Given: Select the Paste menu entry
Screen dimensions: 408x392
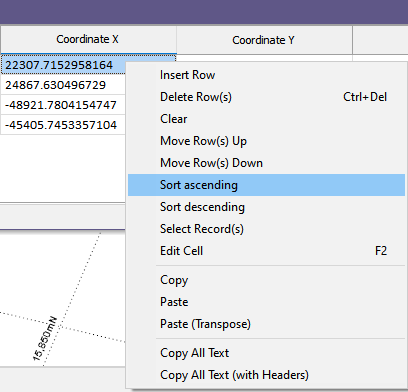Looking at the screenshot, I should (266, 302).
